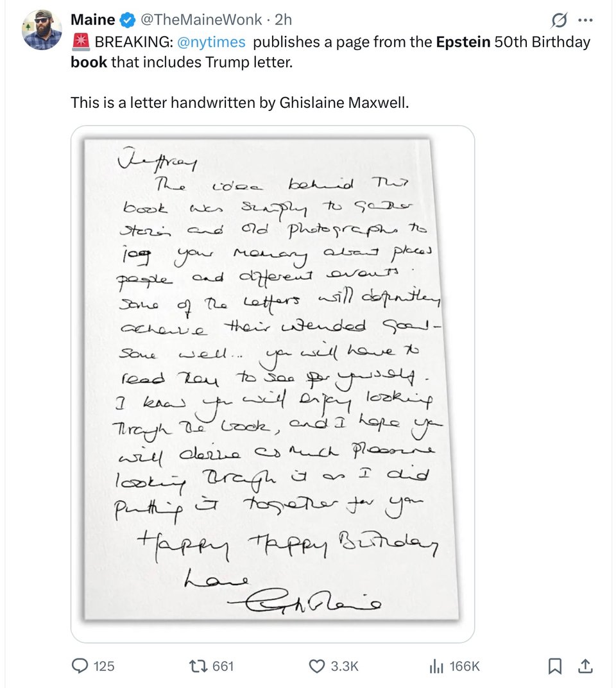Ask Grok about this post
Screen dimensions: 616x688
(x=559, y=20)
